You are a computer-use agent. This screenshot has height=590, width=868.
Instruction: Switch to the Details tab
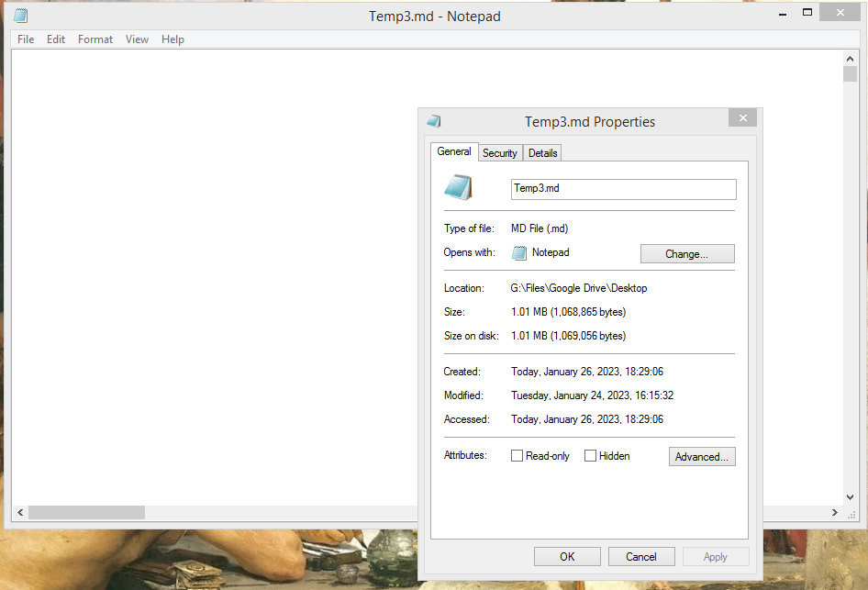click(x=542, y=153)
